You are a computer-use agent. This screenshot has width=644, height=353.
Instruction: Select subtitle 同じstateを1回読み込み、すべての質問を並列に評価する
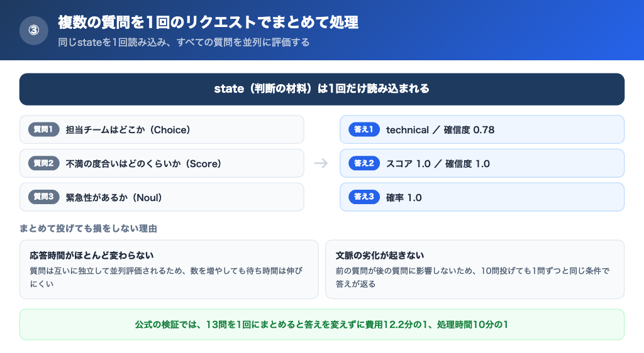(184, 42)
